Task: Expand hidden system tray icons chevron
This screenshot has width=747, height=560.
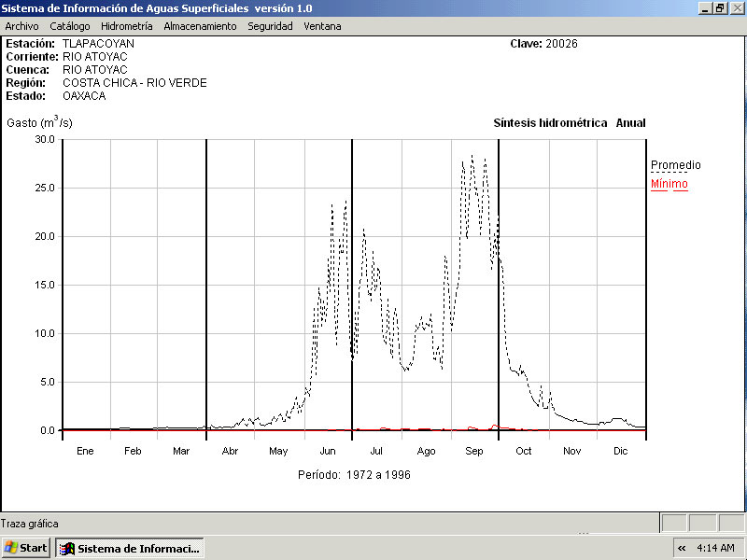Action: tap(682, 548)
